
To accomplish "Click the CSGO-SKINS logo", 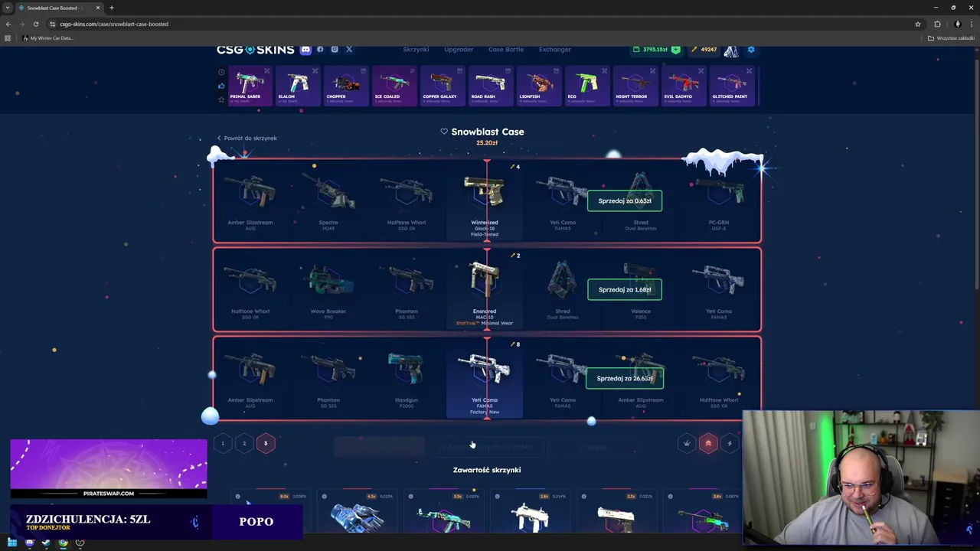I will pos(255,50).
